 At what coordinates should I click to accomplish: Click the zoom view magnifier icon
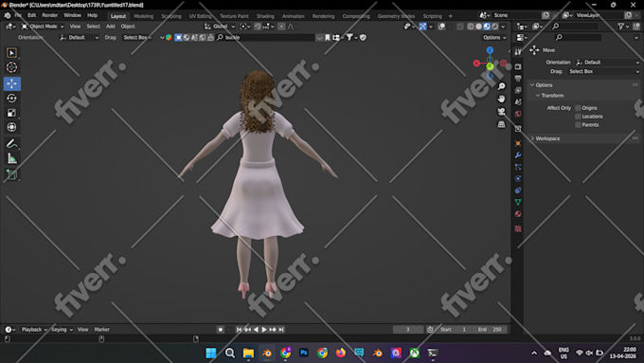pyautogui.click(x=502, y=86)
